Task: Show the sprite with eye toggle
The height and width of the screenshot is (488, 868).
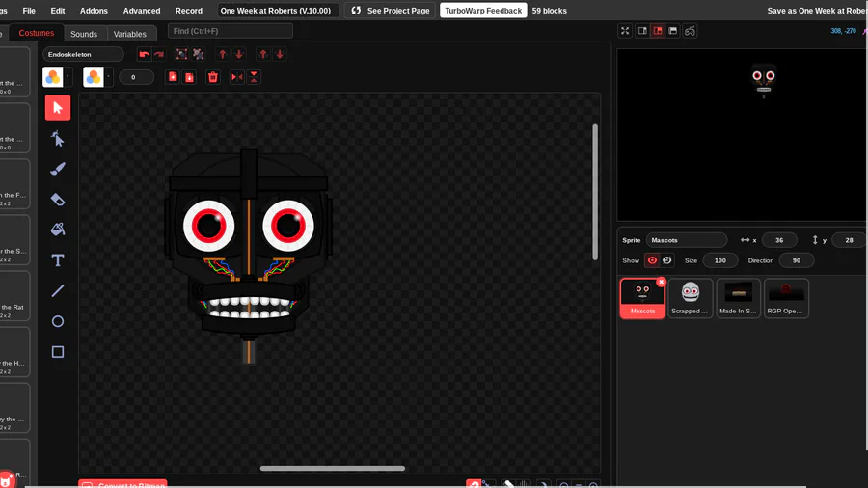Action: coord(652,260)
